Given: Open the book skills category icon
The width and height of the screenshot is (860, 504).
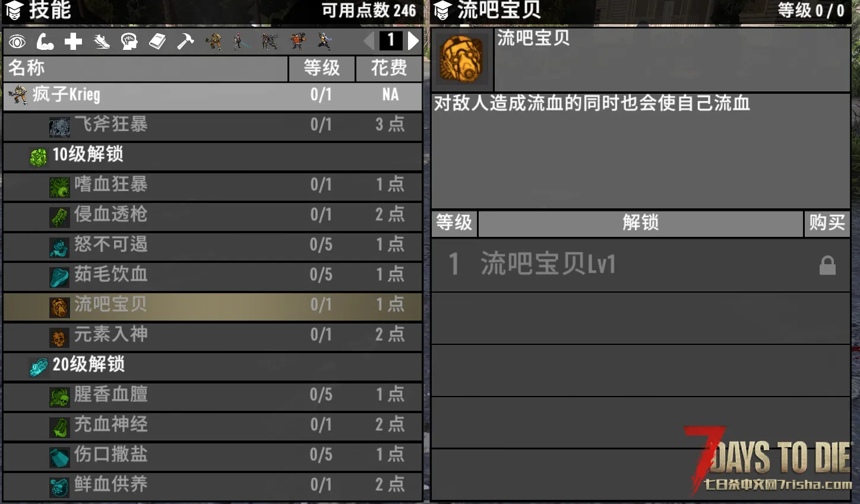Looking at the screenshot, I should [157, 42].
